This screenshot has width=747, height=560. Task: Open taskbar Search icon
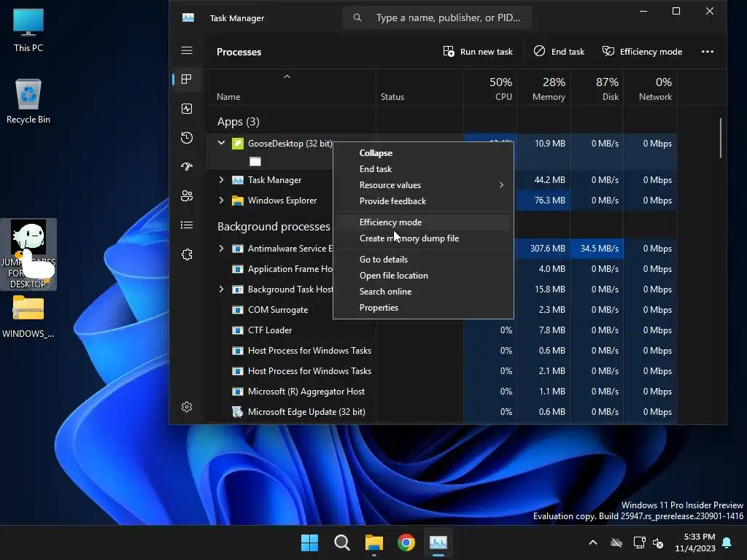(342, 542)
